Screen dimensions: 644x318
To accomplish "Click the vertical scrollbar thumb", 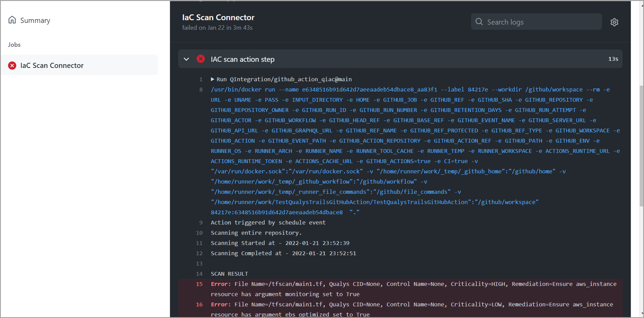I will (x=641, y=146).
